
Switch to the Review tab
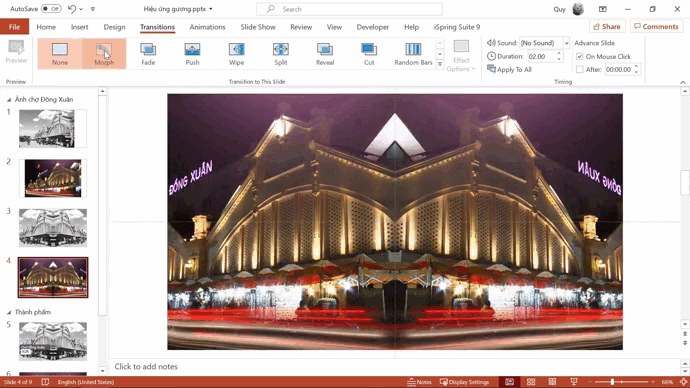pos(301,27)
